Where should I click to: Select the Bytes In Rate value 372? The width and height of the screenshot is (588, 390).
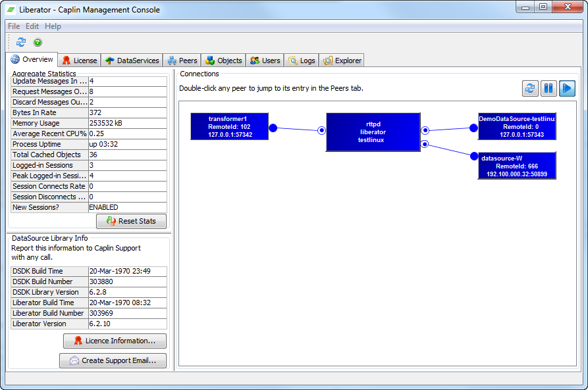pos(128,112)
